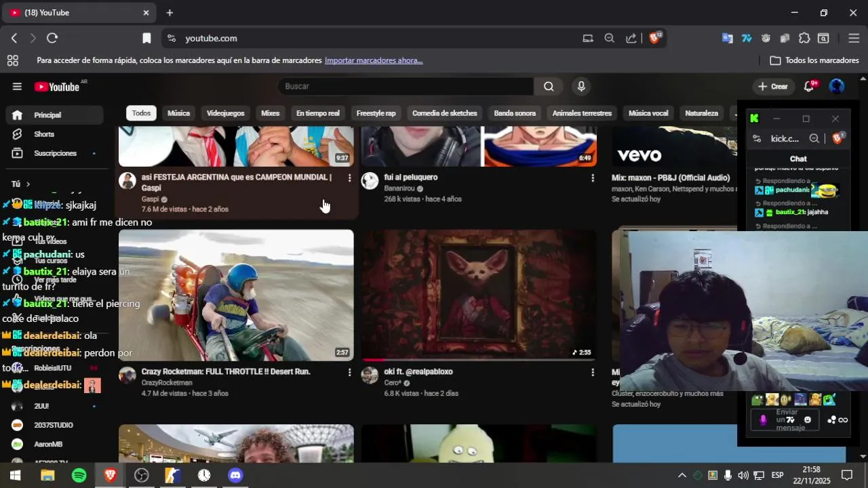Viewport: 868px width, 488px height.
Task: Open Principal in the sidebar
Action: [54, 115]
